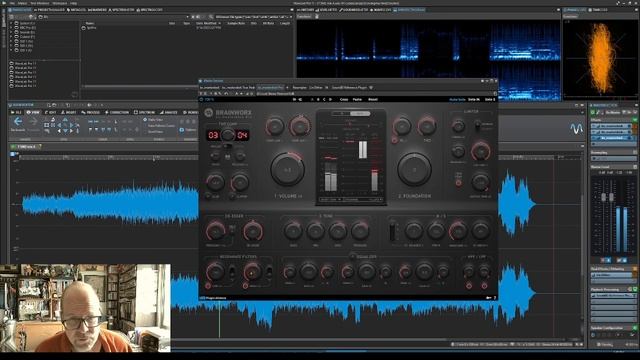
Task: Click the Brainworx logo icon
Action: pos(209,113)
